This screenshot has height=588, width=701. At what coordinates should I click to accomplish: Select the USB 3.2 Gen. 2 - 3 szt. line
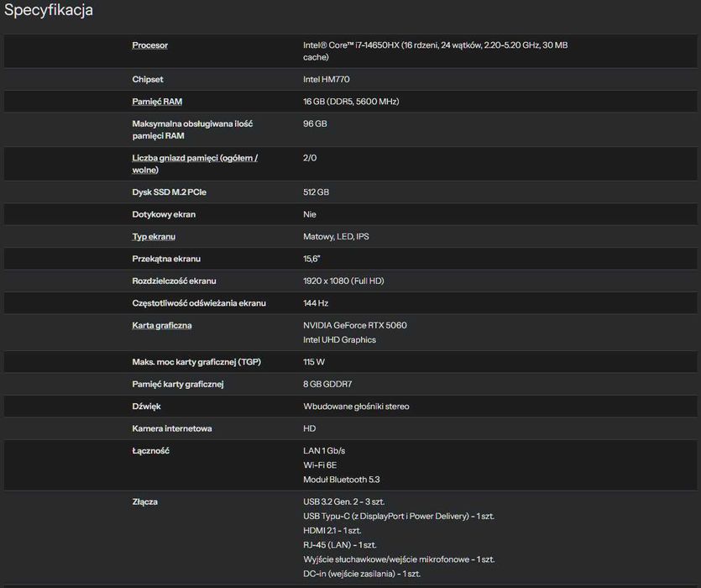point(344,502)
